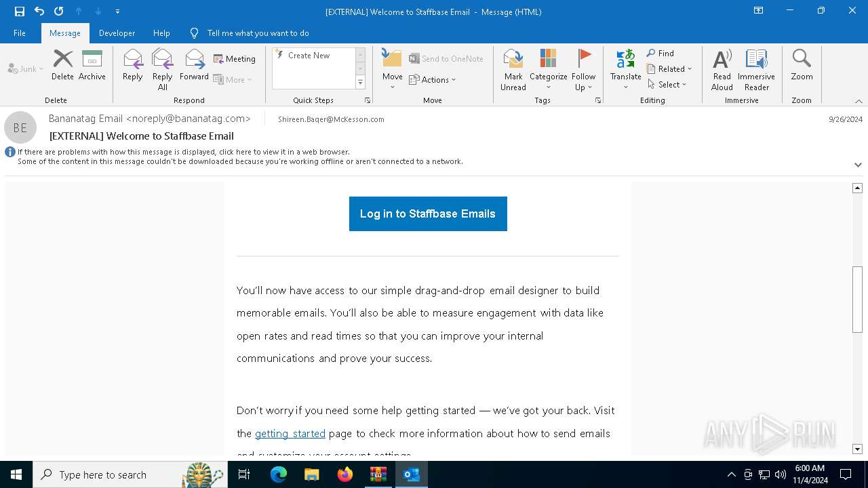Viewport: 868px width, 488px height.
Task: Open the getting started link
Action: click(x=290, y=433)
